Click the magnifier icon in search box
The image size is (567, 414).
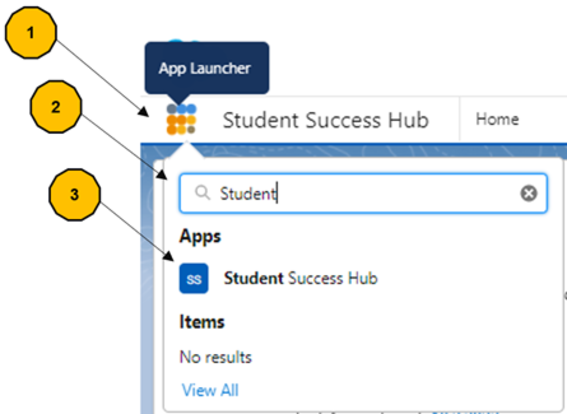click(202, 193)
